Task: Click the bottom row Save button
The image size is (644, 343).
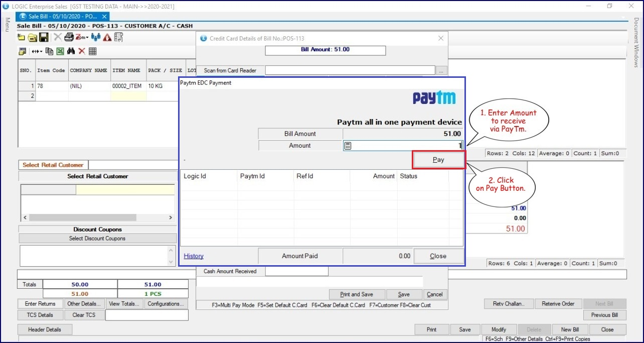Action: point(465,329)
